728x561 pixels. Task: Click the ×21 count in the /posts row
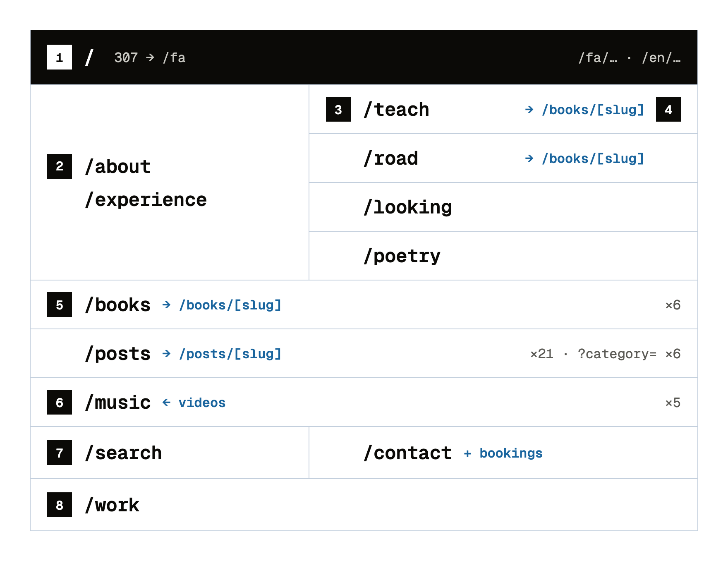[542, 354]
